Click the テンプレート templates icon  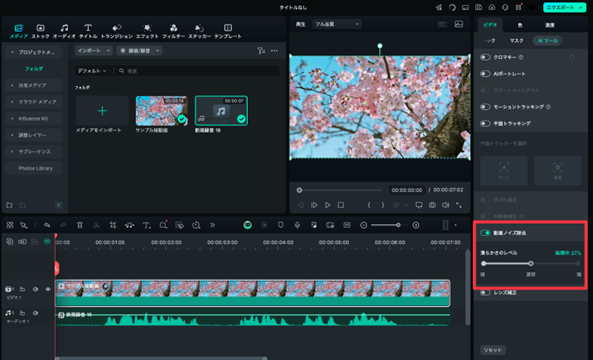(228, 28)
